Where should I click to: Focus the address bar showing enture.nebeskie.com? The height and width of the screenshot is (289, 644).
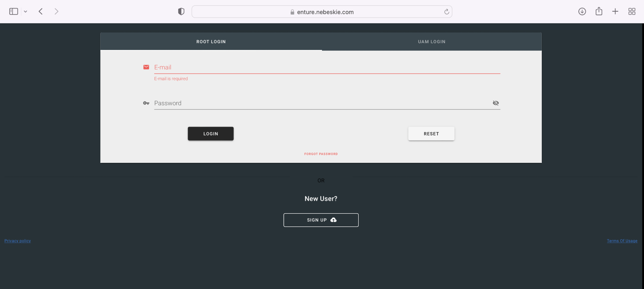click(322, 12)
